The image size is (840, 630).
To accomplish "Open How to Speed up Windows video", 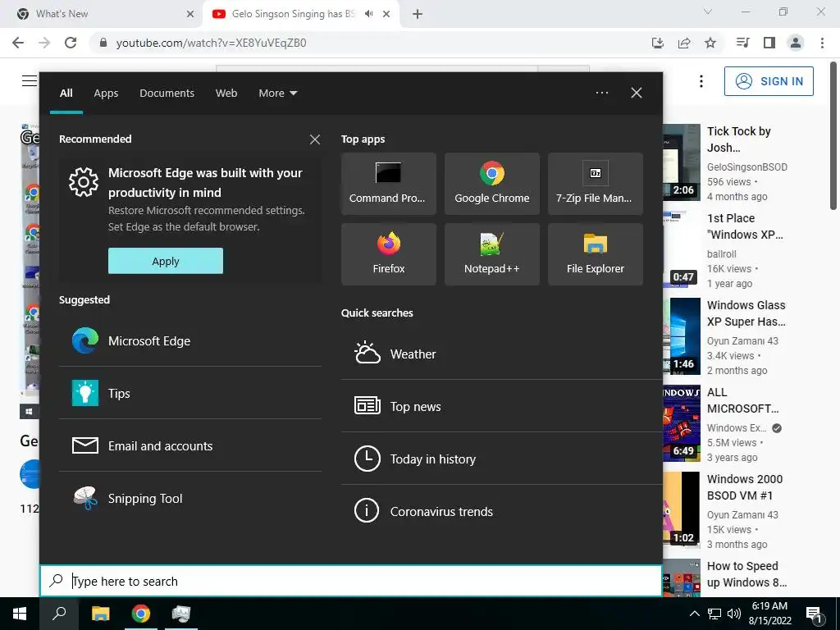I will (x=746, y=573).
